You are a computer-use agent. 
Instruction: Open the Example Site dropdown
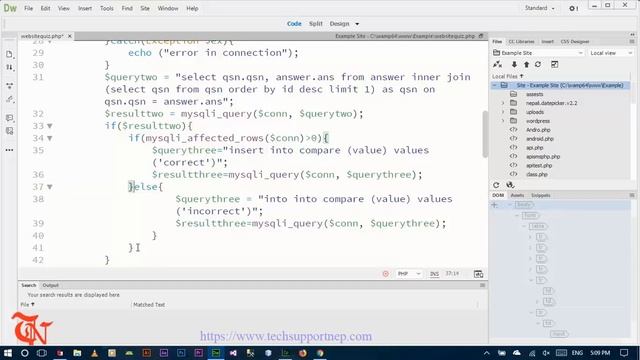tap(538, 53)
